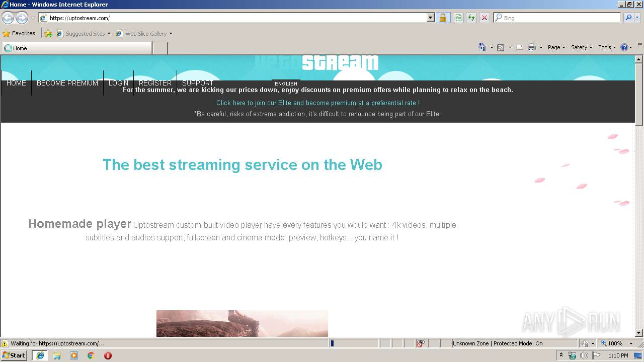
Task: Click the Print icon
Action: tap(532, 47)
